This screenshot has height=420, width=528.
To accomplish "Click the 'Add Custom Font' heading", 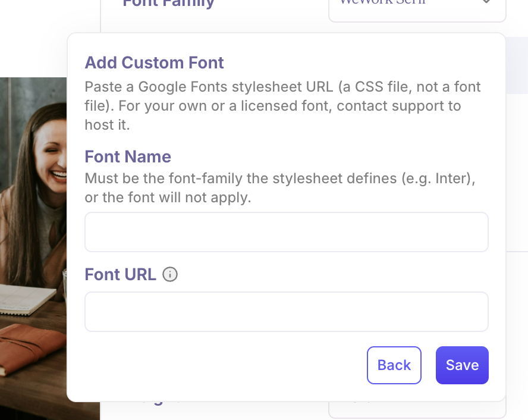I will tap(154, 62).
